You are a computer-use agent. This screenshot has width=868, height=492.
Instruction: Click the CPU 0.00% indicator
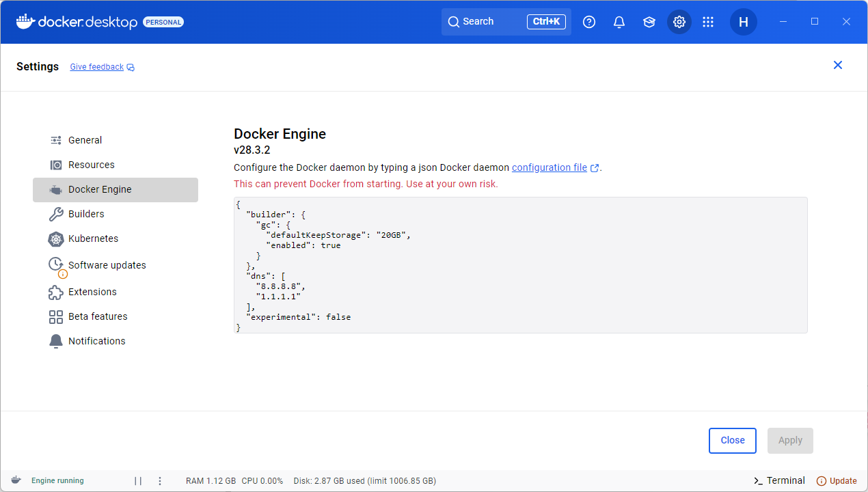(262, 481)
